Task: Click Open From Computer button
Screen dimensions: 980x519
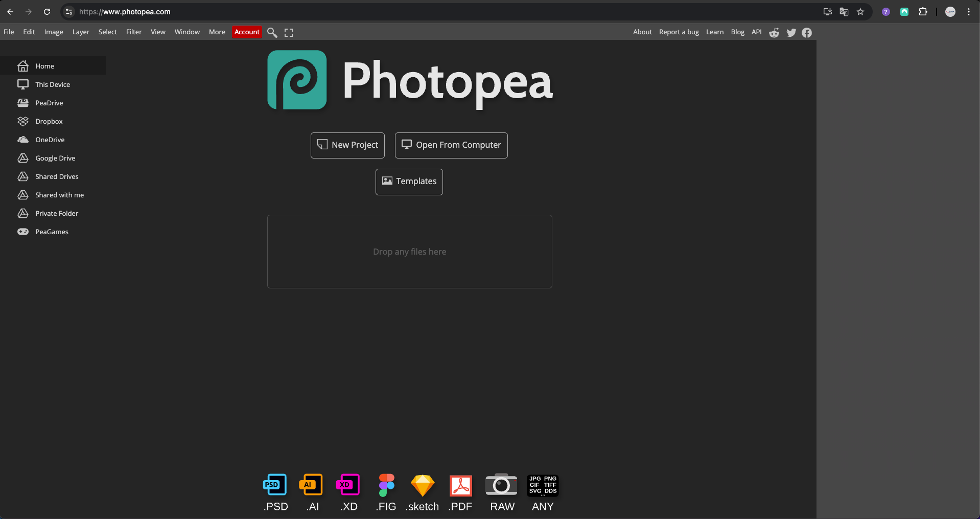Action: tap(451, 145)
